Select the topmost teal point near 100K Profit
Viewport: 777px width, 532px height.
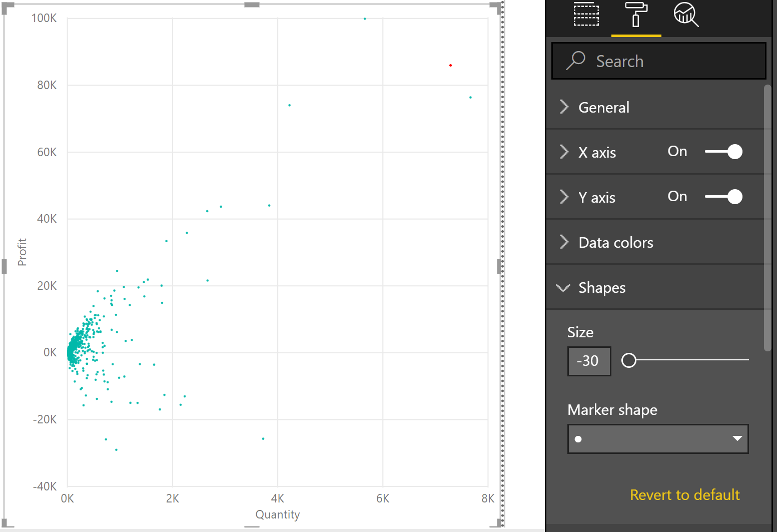[364, 18]
